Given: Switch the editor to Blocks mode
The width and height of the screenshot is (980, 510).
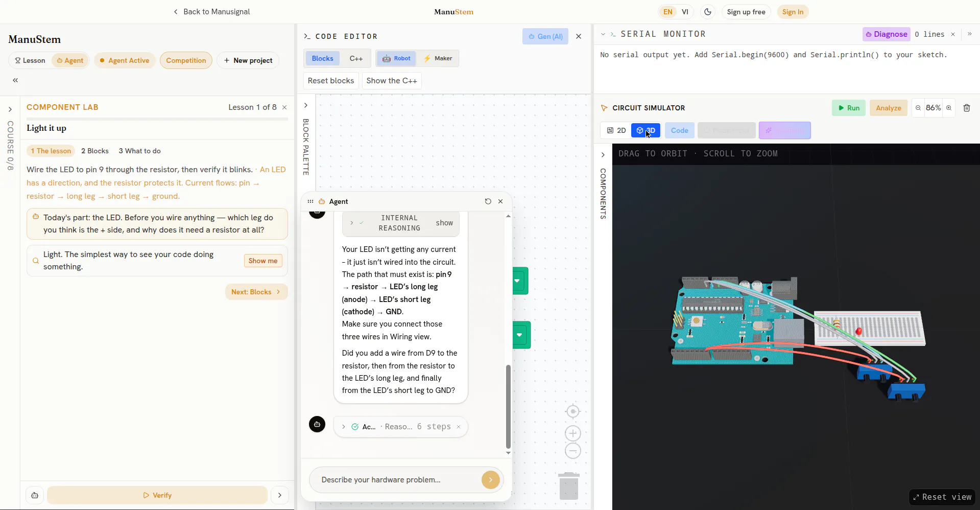Looking at the screenshot, I should [x=322, y=58].
